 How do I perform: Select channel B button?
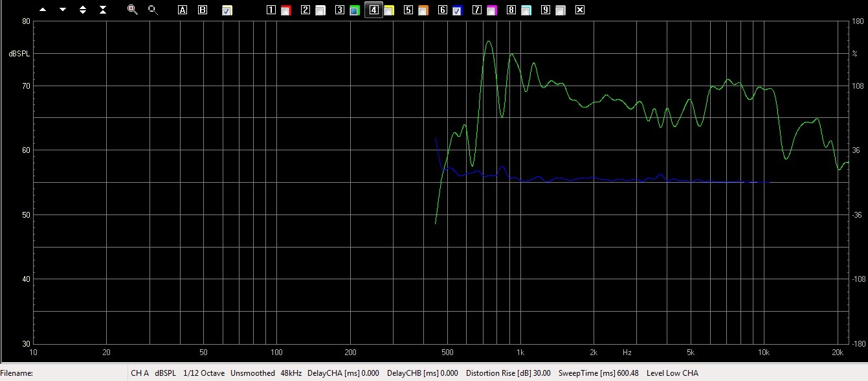tap(203, 10)
